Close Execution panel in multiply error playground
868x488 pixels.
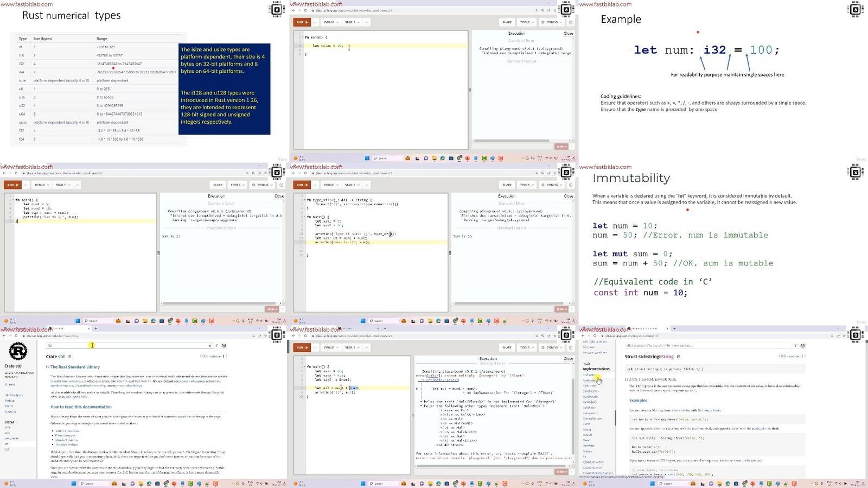(568, 359)
